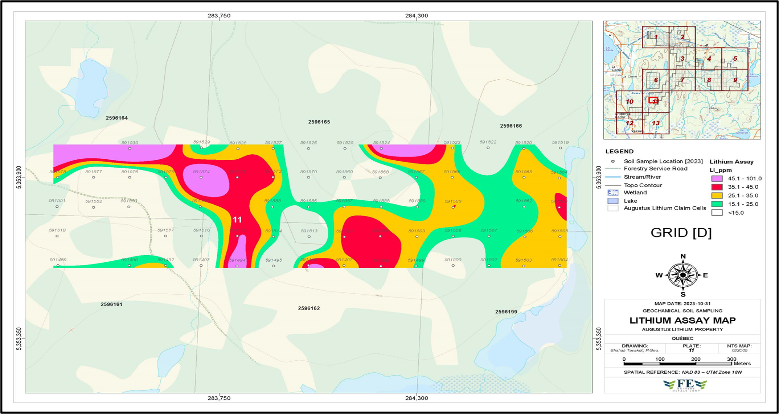Click grid cell 13 in the inset map

(656, 123)
